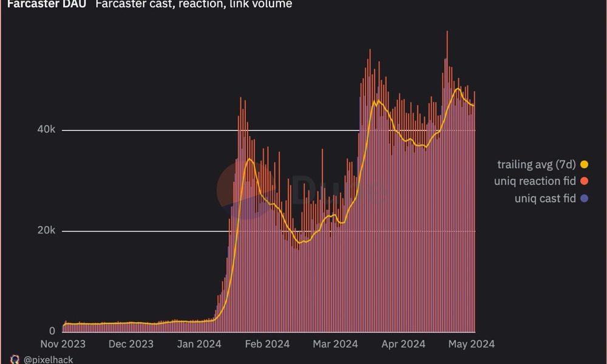Click the 'Farcaster cast, reaction, link volume' subtitle
The width and height of the screenshot is (607, 364).
194,4
